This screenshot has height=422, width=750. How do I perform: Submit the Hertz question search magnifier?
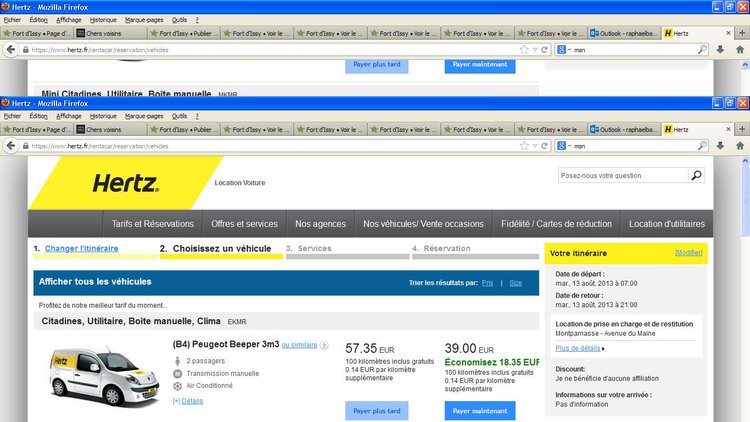coord(696,176)
